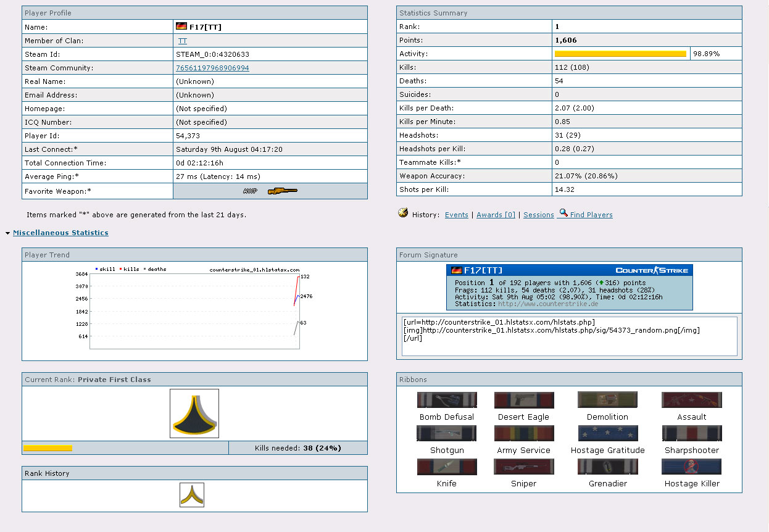The image size is (769, 532).
Task: Click the Hostage Gratitude ribbon icon
Action: pyautogui.click(x=607, y=433)
